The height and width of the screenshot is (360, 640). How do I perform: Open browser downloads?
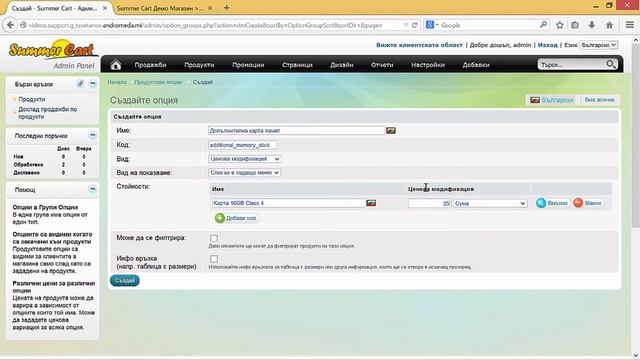click(x=591, y=25)
